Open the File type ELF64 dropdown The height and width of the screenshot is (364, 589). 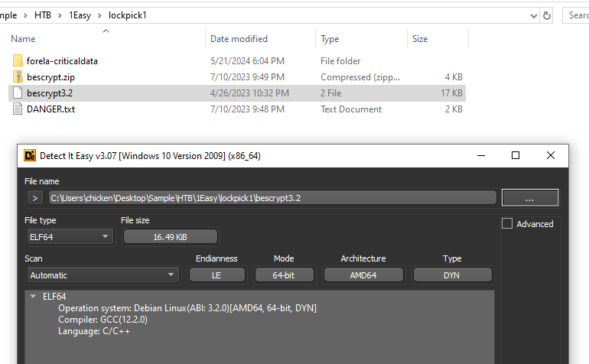(x=69, y=237)
